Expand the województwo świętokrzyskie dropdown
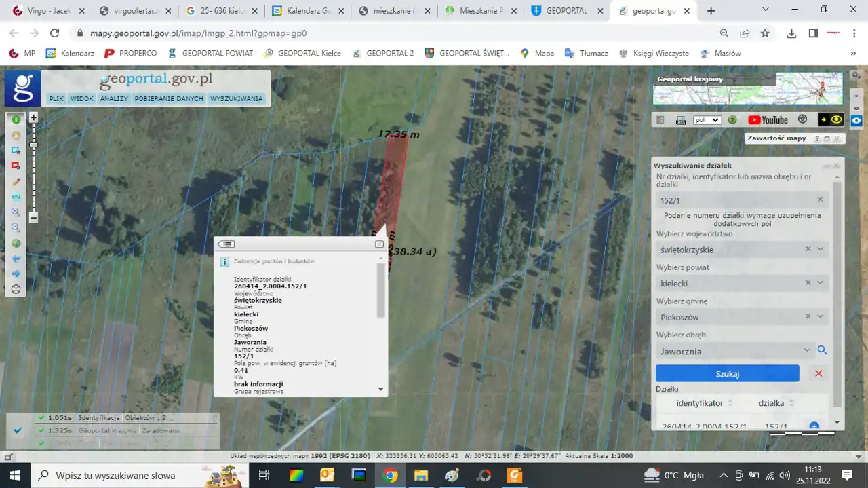Viewport: 868px width, 488px height. [x=820, y=249]
